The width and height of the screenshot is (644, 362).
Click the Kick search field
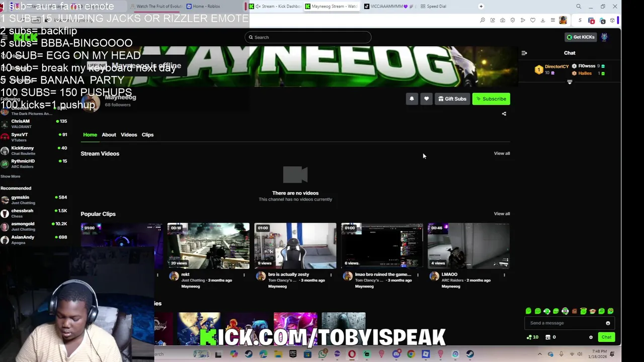pyautogui.click(x=308, y=37)
